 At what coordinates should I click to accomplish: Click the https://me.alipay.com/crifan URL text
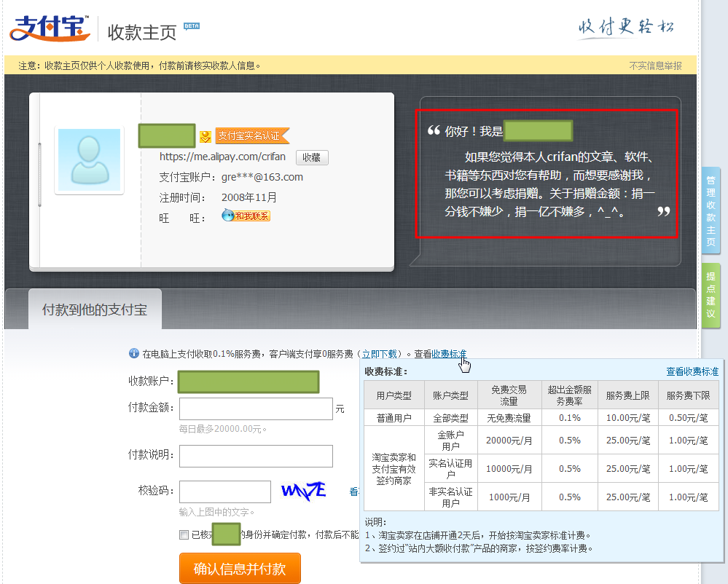coord(222,157)
